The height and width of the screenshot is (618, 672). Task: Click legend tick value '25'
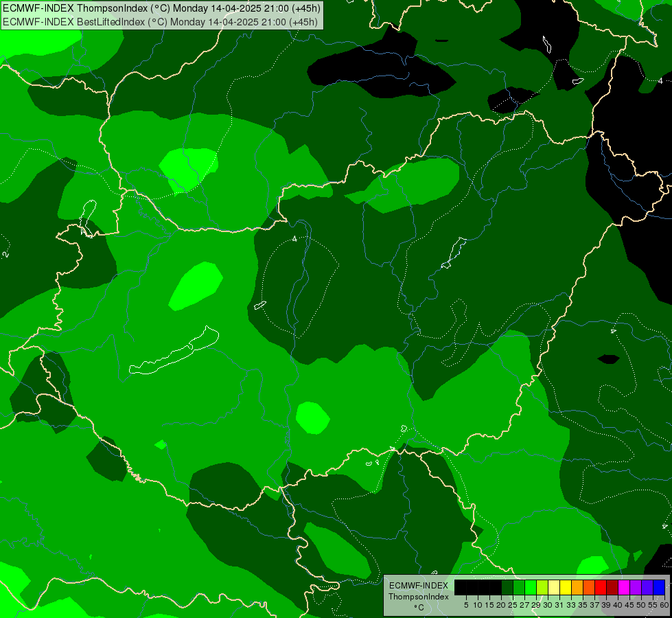coord(513,605)
